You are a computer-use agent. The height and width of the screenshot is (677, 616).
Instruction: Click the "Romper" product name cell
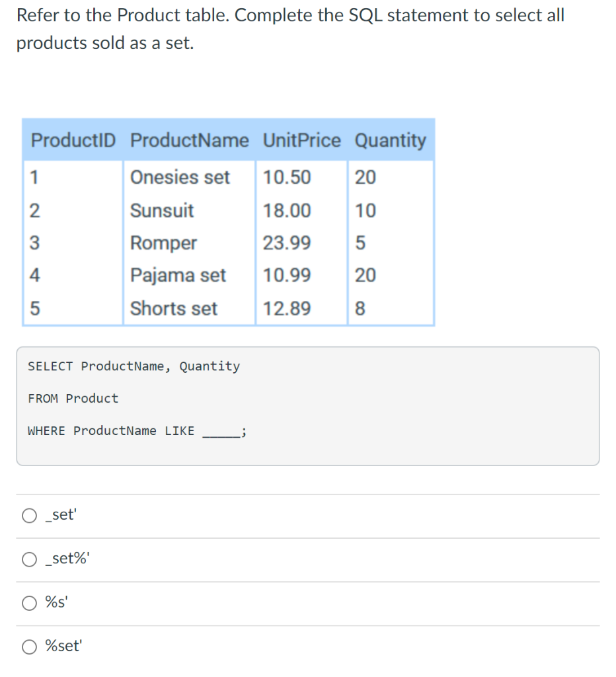click(163, 243)
